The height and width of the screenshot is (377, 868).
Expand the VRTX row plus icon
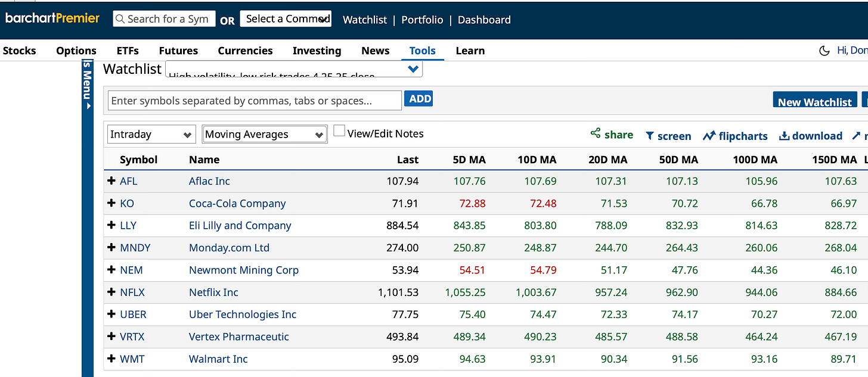[x=111, y=337]
